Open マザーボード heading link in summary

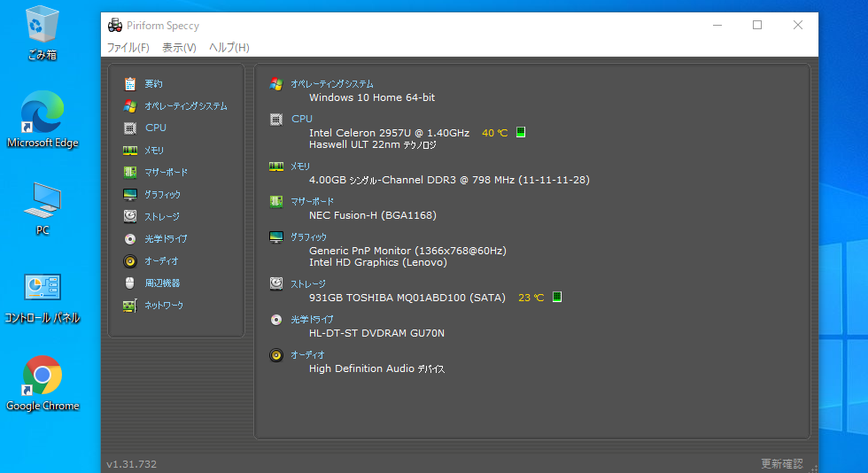coord(312,202)
